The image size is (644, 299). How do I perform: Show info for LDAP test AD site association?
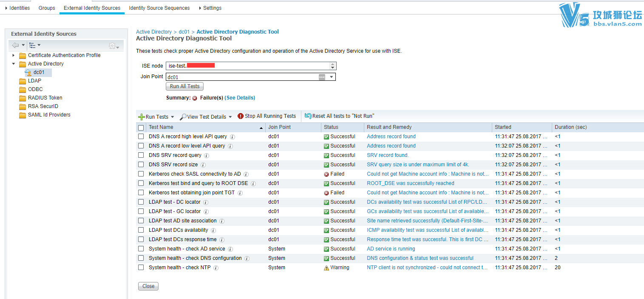222,221
